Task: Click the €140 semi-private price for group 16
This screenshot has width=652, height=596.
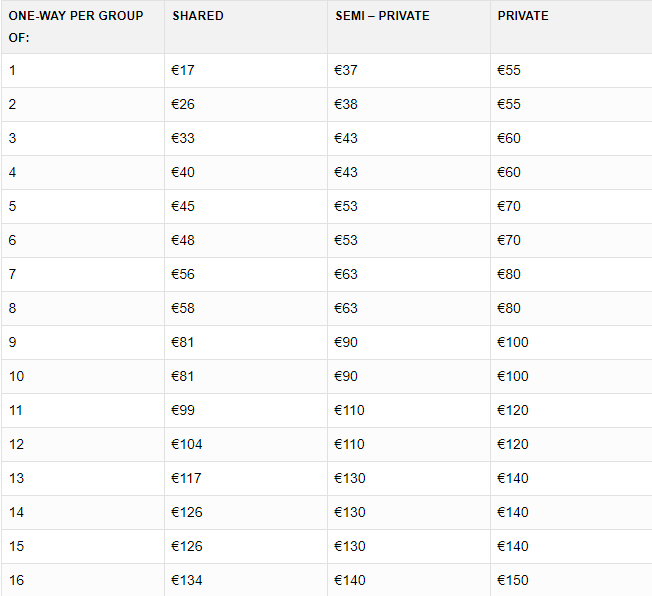Action: pyautogui.click(x=349, y=581)
